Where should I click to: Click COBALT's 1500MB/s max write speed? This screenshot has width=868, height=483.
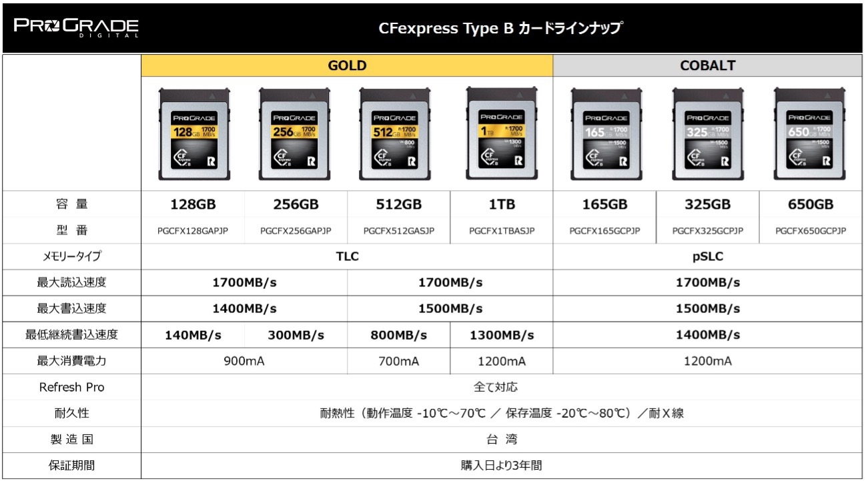(x=709, y=309)
